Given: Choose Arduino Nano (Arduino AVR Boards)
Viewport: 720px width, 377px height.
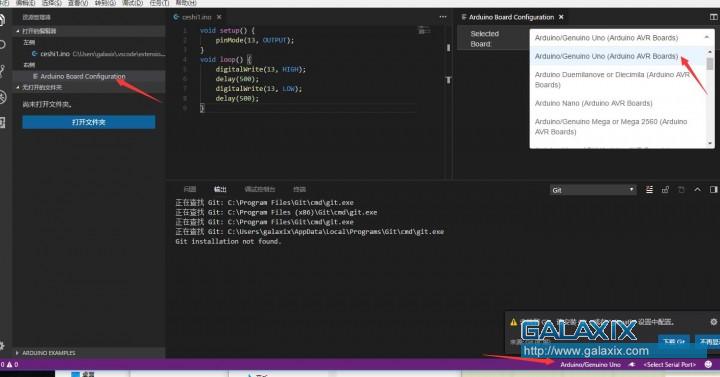Looking at the screenshot, I should (593, 103).
